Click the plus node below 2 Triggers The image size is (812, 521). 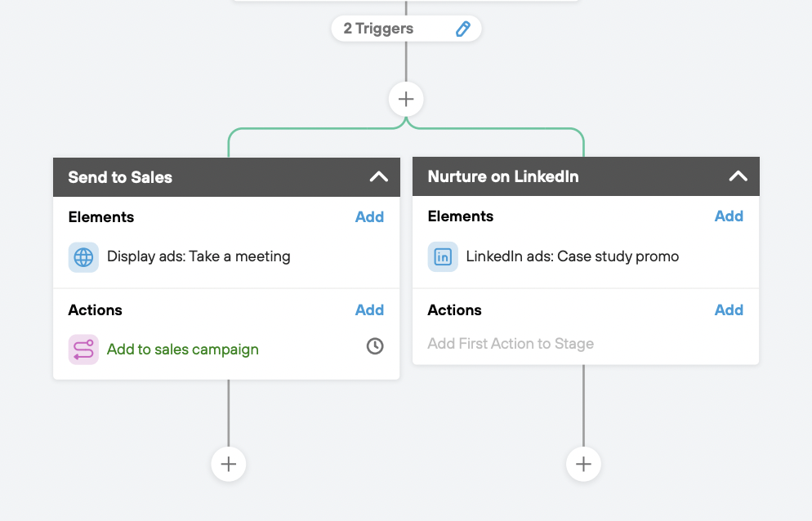click(406, 99)
